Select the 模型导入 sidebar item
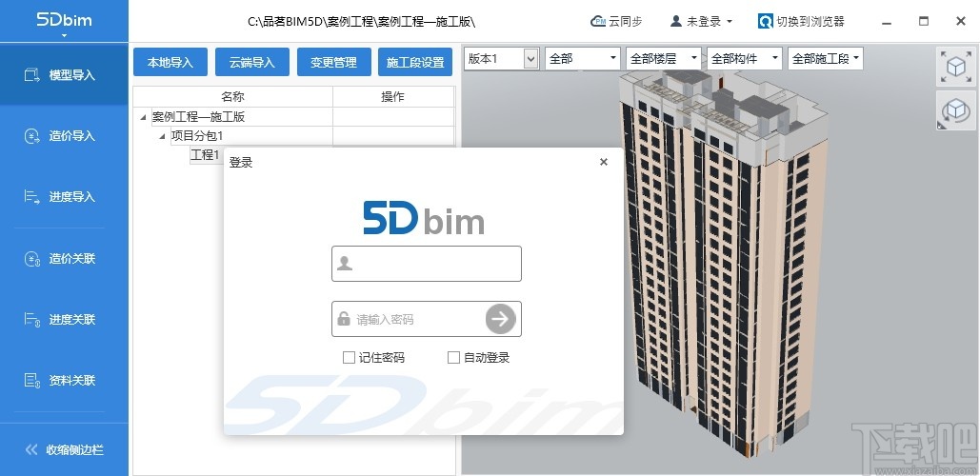 tap(64, 75)
